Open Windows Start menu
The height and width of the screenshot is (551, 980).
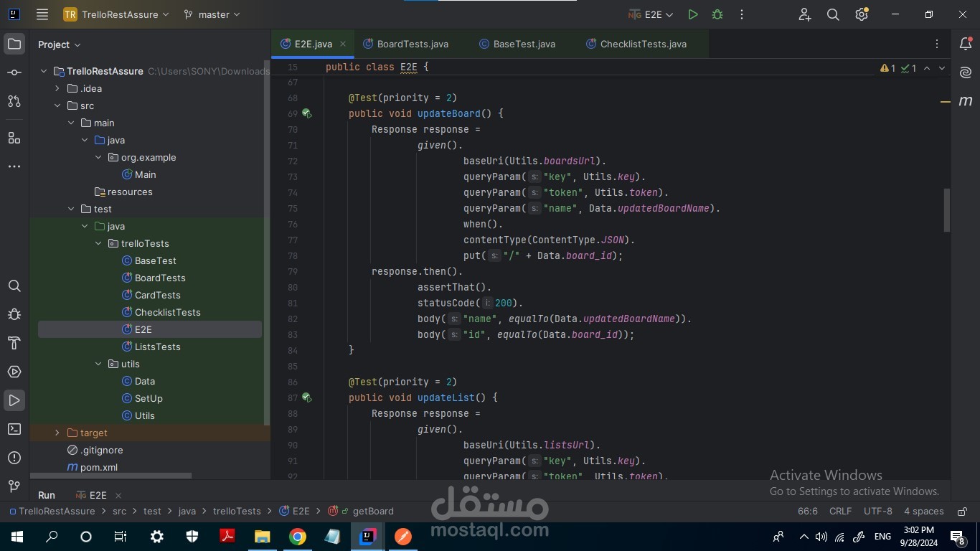[x=17, y=537]
